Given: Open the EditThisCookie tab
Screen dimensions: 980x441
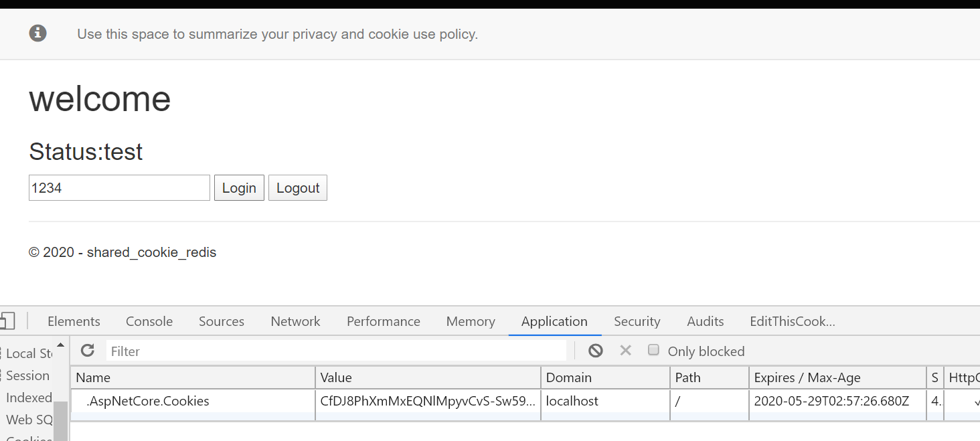Looking at the screenshot, I should [793, 321].
